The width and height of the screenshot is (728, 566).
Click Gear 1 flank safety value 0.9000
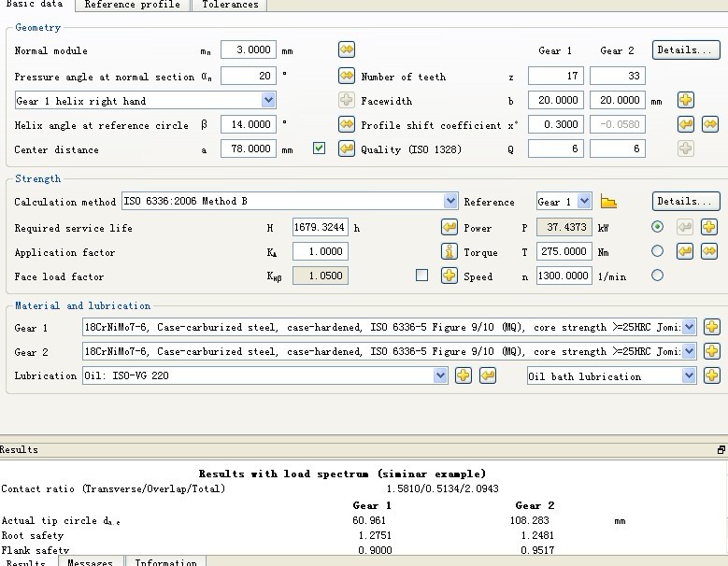[375, 550]
